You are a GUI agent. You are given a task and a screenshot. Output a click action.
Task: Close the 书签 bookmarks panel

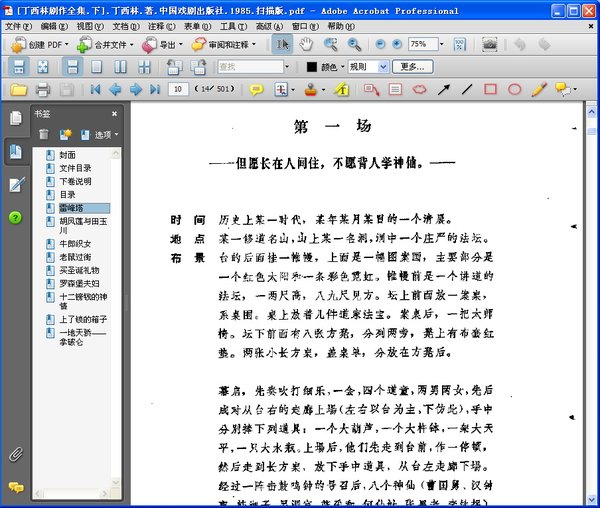coord(114,114)
